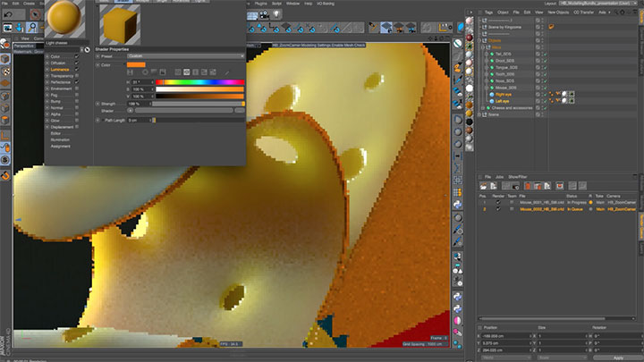Click the orange cube grid cloner icon
644x362 pixels.
click(x=458, y=192)
